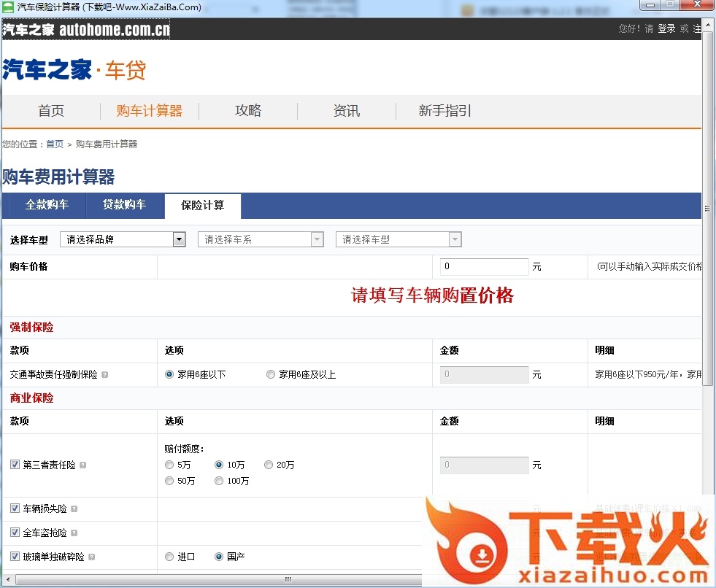Click the 登录 link
The height and width of the screenshot is (588, 716).
666,28
